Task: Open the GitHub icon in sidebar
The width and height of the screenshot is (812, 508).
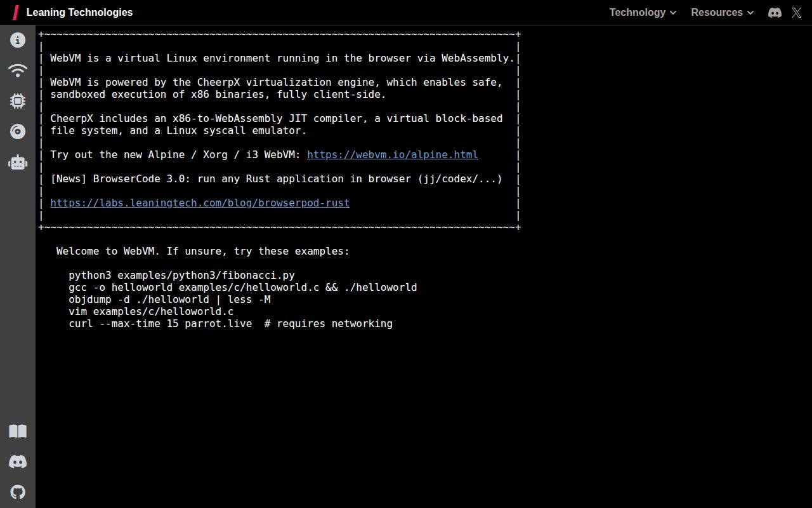Action: coord(18,492)
